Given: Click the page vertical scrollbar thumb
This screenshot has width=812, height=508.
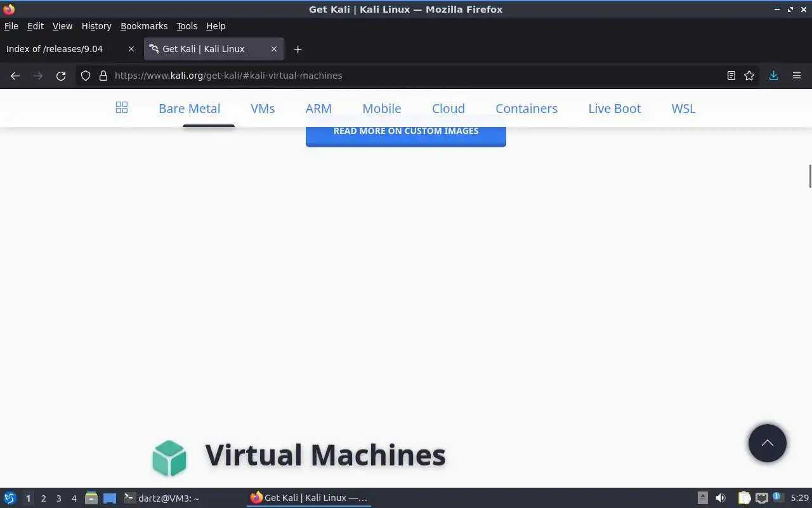Looking at the screenshot, I should (x=809, y=176).
